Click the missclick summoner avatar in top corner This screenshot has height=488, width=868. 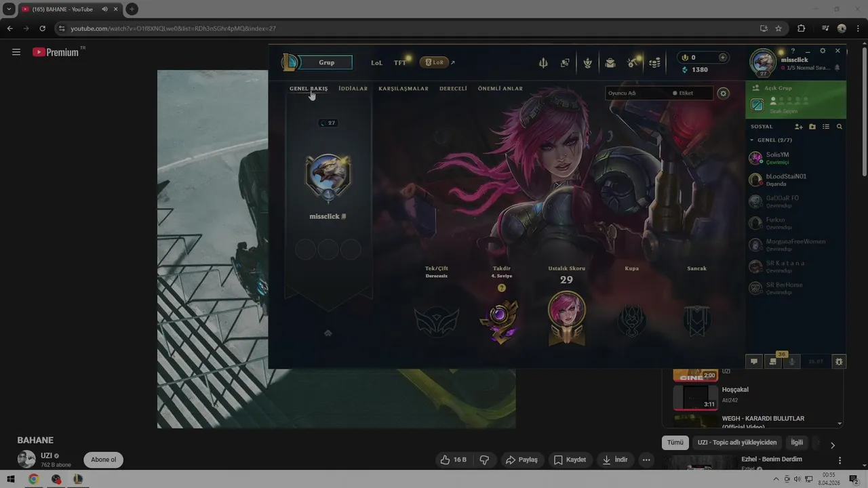pos(763,62)
